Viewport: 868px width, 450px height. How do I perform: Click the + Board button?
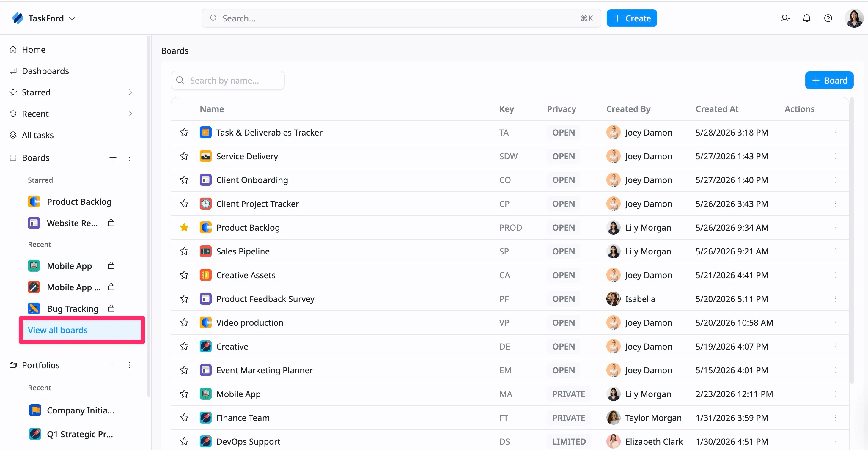829,81
